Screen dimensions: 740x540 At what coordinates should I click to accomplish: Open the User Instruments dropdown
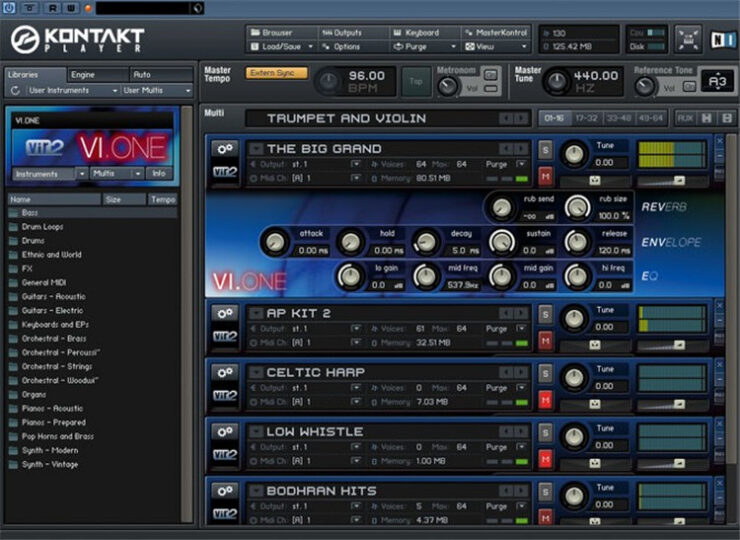click(63, 91)
